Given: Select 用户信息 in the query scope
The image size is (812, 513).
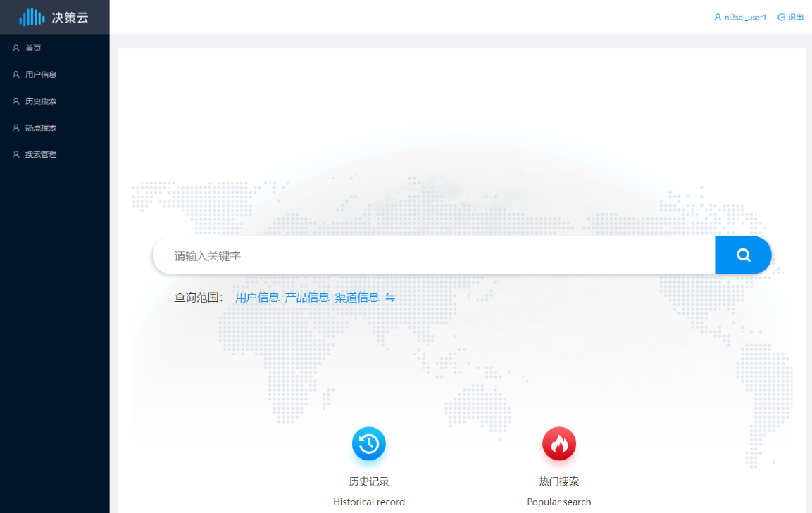Looking at the screenshot, I should pos(257,298).
